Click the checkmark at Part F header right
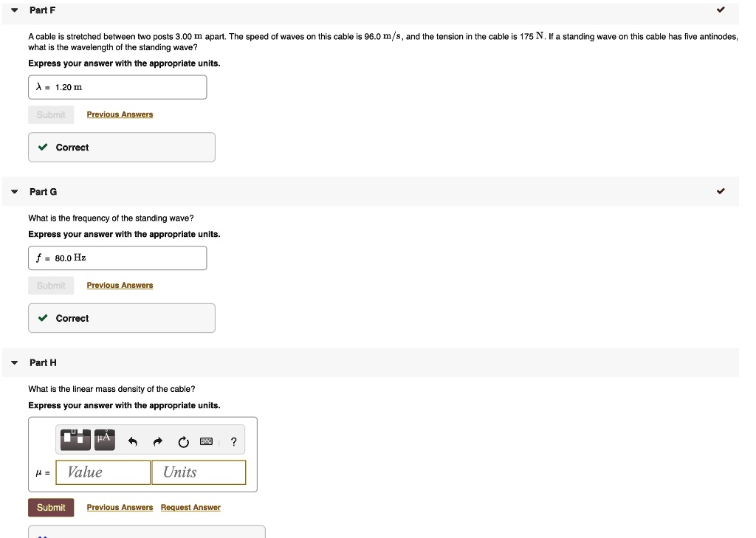Viewport: 756px width, 538px height. click(721, 10)
